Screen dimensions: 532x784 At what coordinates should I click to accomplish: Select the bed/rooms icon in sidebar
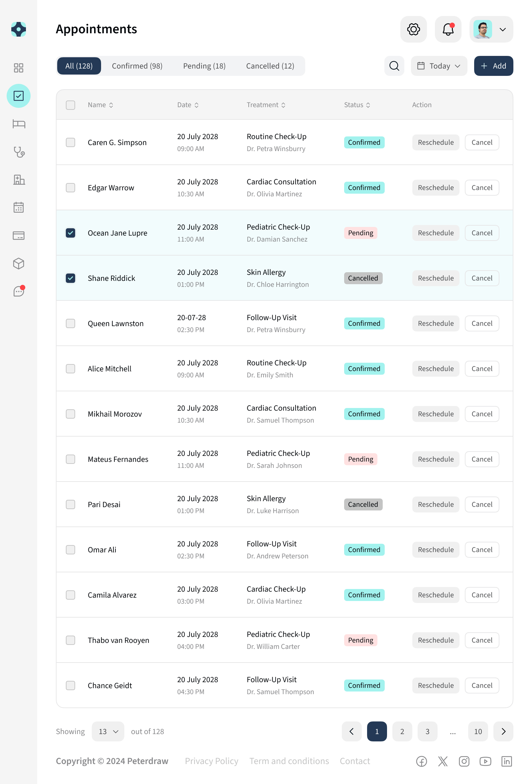coord(19,124)
